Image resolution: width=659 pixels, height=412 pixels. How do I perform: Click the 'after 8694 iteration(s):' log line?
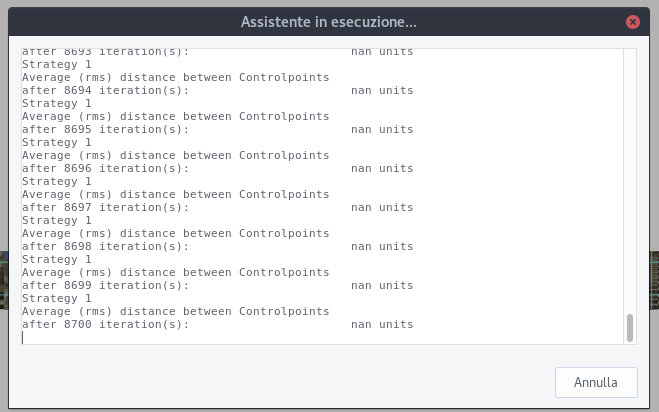click(x=105, y=91)
